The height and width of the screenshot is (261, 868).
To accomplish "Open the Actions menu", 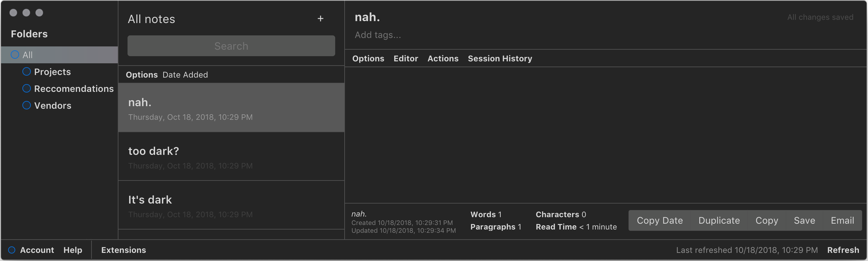I will 442,59.
